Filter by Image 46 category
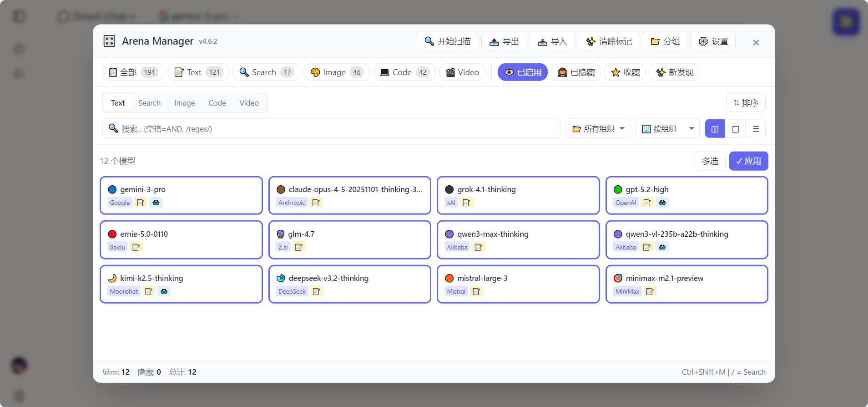 point(337,72)
